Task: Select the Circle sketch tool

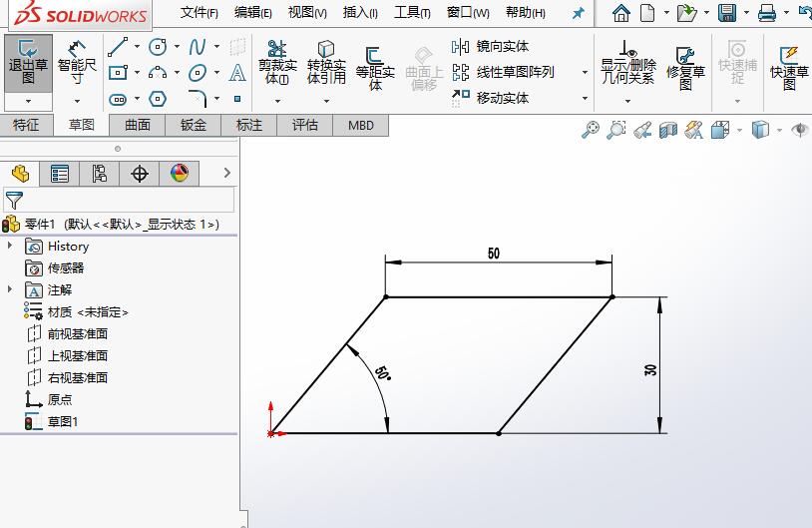Action: pyautogui.click(x=158, y=47)
